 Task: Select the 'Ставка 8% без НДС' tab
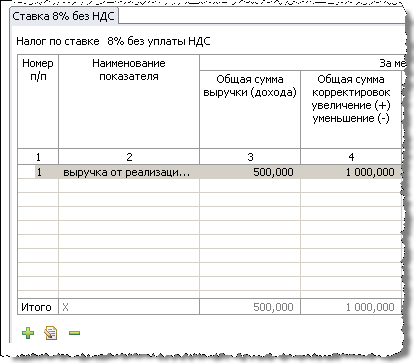[x=64, y=16]
